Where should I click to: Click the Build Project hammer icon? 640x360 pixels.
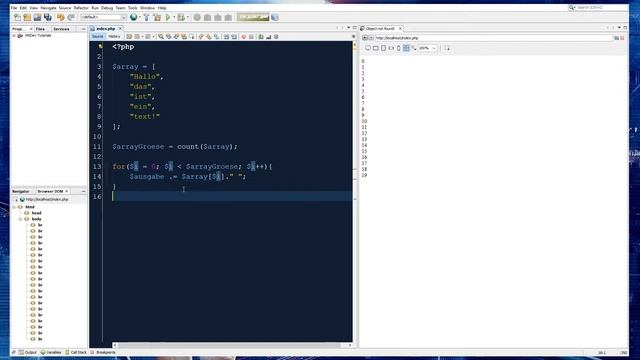pos(146,17)
